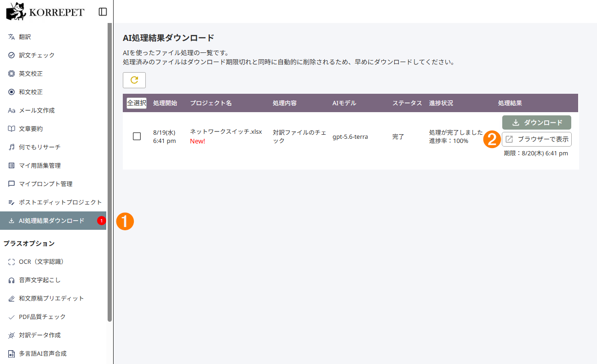Refresh the processing list with the reload button
Viewport: 597px width, 364px height.
pos(134,80)
